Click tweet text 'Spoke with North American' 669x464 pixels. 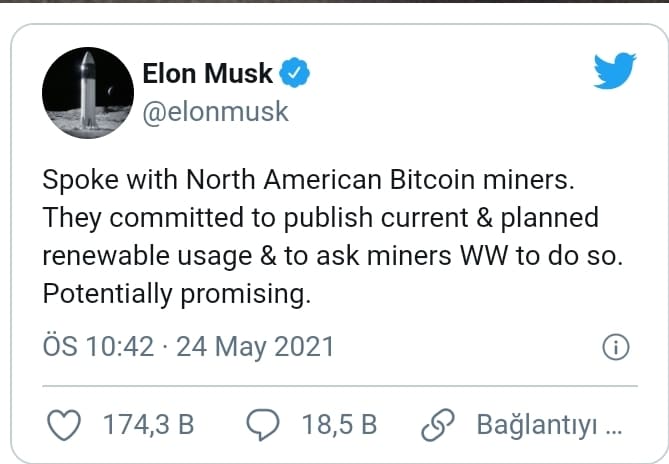pyautogui.click(x=212, y=180)
